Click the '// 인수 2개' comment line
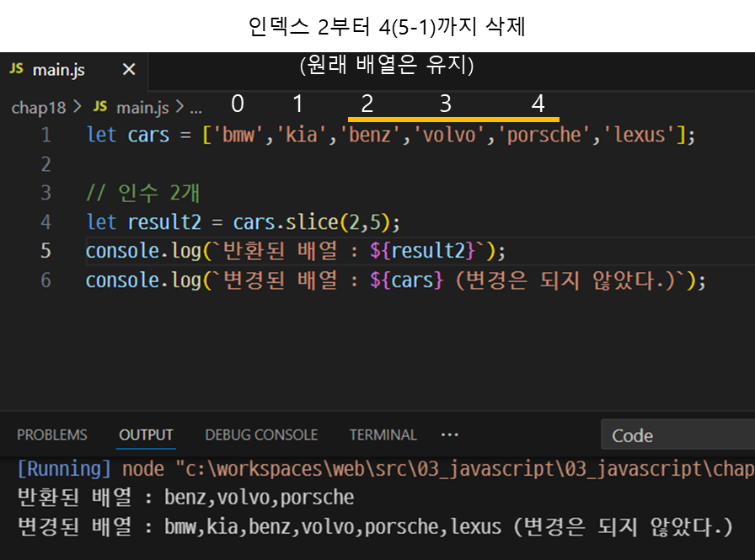 click(x=143, y=193)
